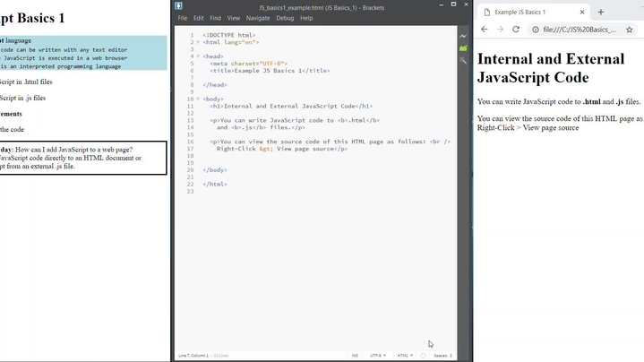The image size is (644, 362).
Task: Select the Example JS Basics 1 Chrome tab
Action: 533,12
